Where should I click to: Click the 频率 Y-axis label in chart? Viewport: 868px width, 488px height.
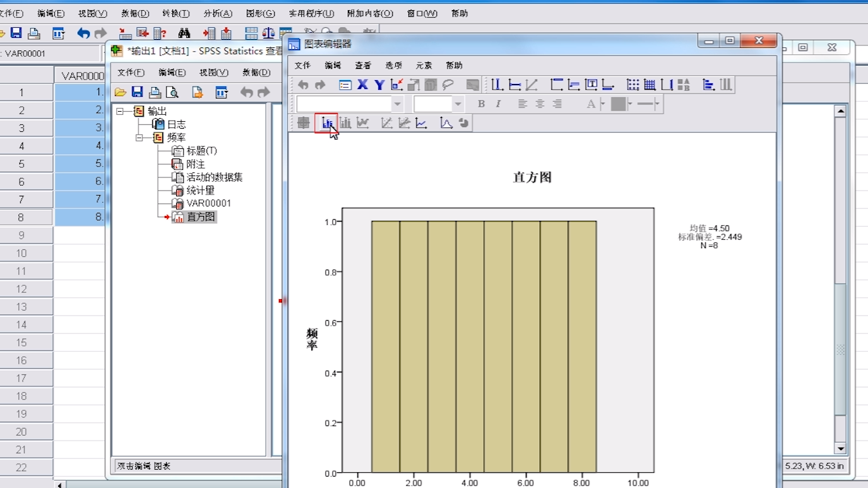(312, 339)
